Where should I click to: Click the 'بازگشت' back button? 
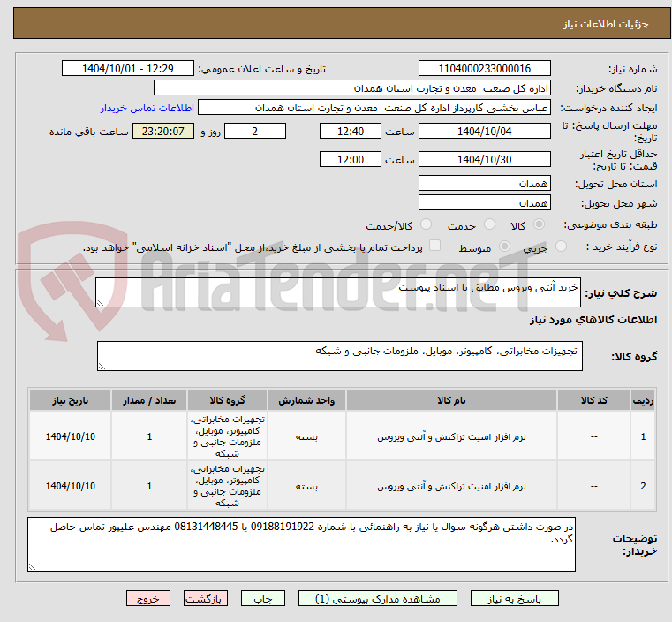tap(205, 598)
